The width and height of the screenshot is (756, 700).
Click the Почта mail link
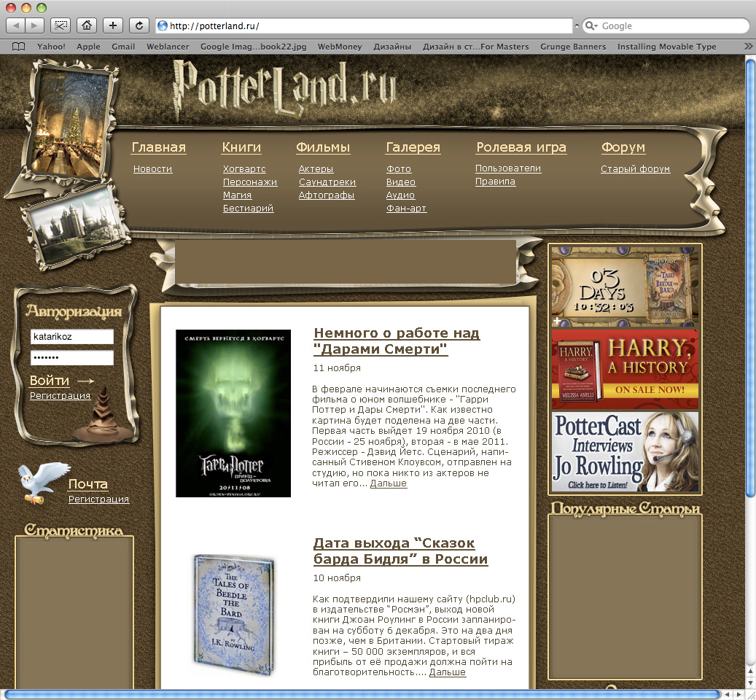click(x=87, y=484)
